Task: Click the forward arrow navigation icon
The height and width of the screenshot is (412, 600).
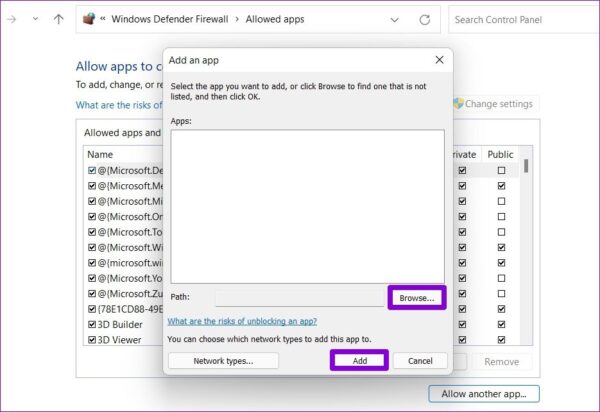Action: 12,19
